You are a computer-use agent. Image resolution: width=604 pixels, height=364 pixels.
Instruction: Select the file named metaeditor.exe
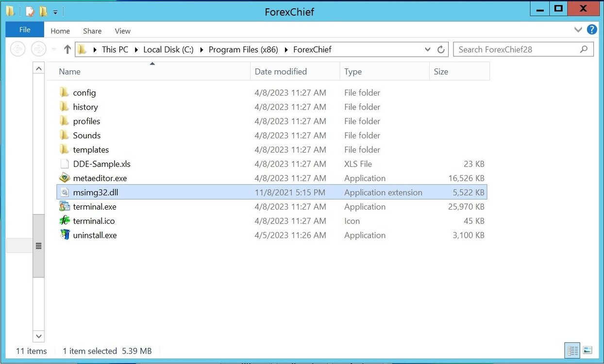pyautogui.click(x=100, y=178)
